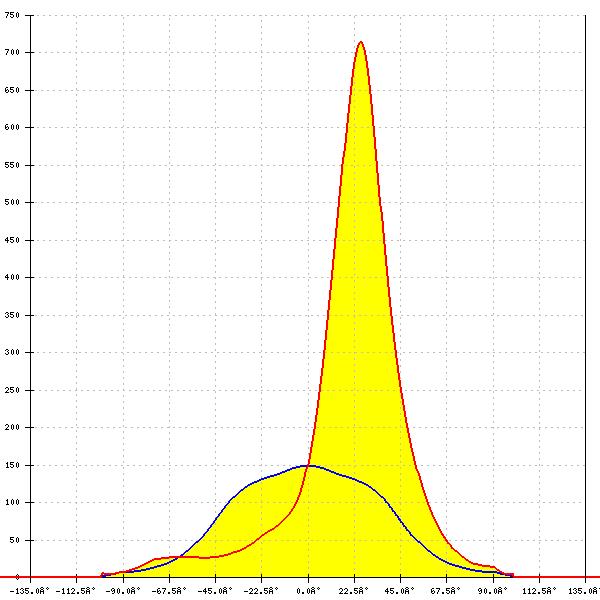Click the 0.0° x-axis label
Screen dimensions: 600x600
click(308, 591)
